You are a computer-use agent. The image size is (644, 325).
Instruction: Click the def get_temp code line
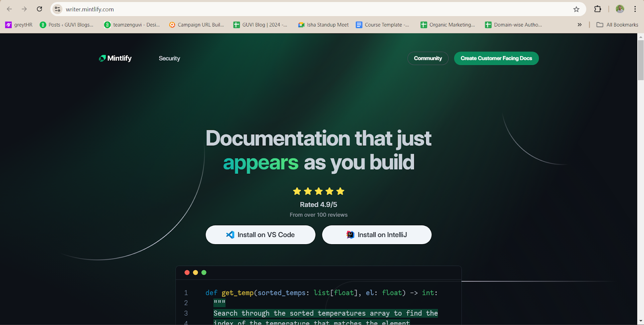[x=321, y=293]
